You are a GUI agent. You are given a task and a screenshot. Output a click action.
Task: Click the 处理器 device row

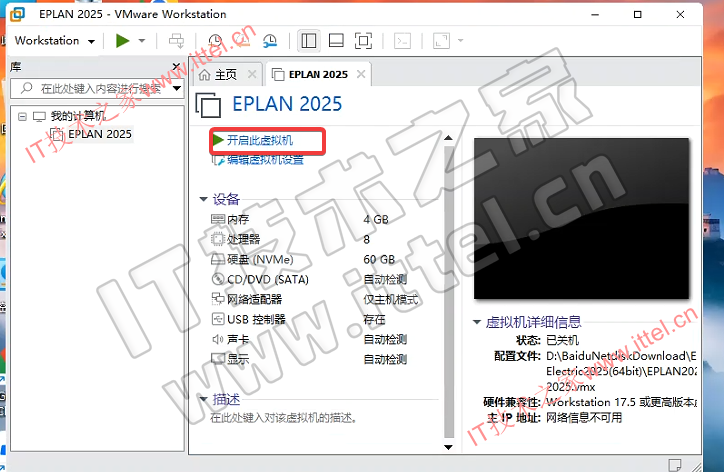coord(300,239)
